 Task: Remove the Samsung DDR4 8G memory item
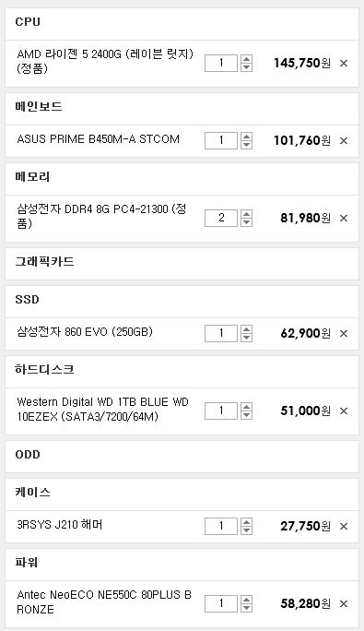(344, 218)
